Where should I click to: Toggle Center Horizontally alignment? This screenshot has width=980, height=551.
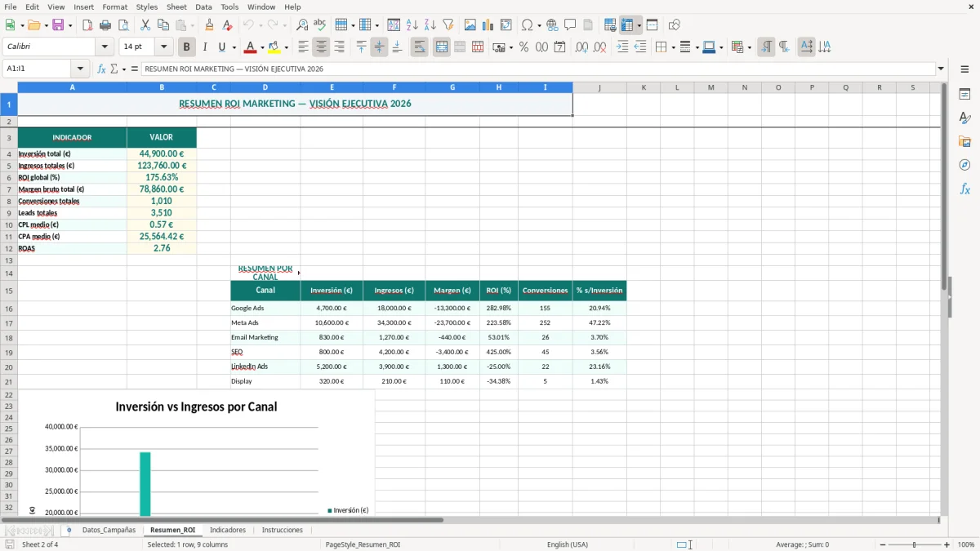click(321, 47)
